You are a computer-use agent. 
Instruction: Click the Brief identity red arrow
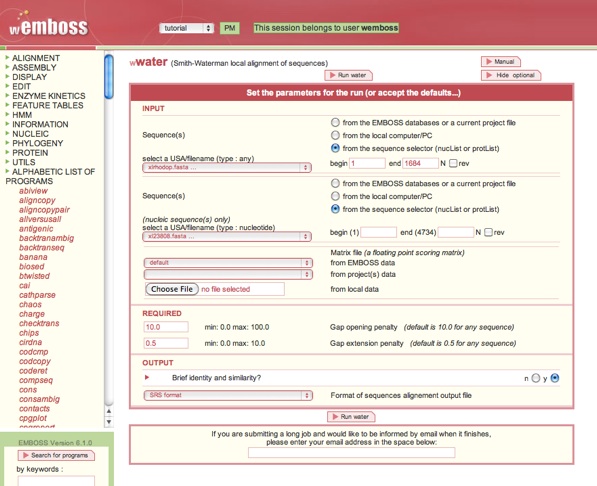147,378
